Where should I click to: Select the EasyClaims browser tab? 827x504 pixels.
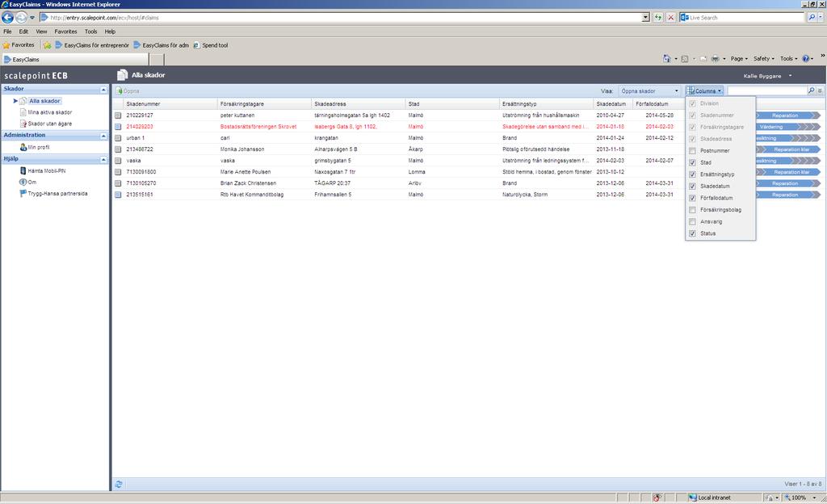pos(75,60)
